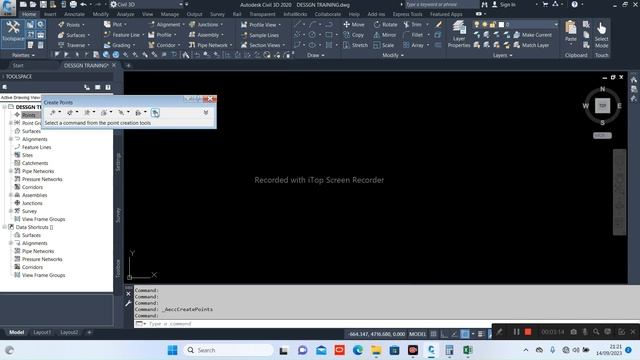Click the Save icon in quick access toolbar
The width and height of the screenshot is (640, 360).
tap(43, 4)
